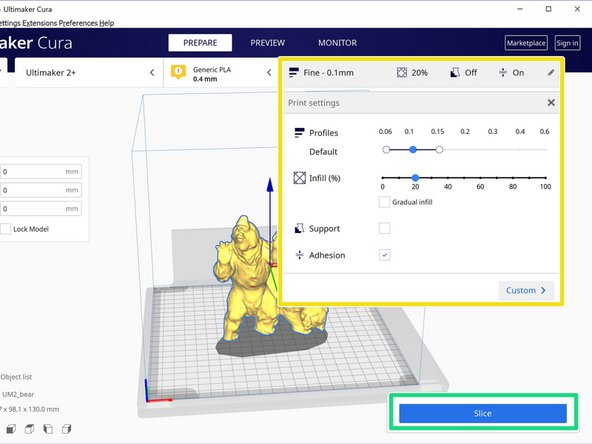Close the Print settings panel
Screen dimensions: 592x444
click(x=551, y=102)
